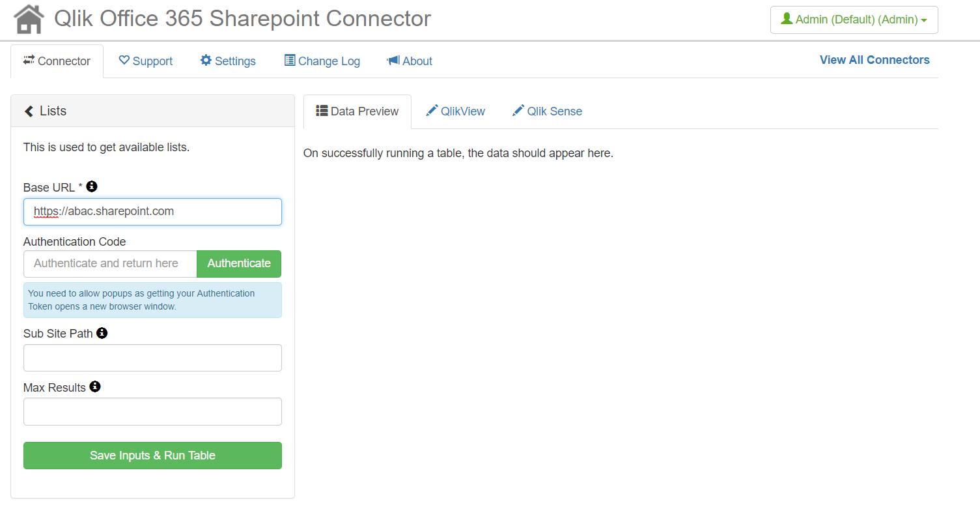This screenshot has width=980, height=509.
Task: Click the home icon in the header
Action: (x=29, y=19)
